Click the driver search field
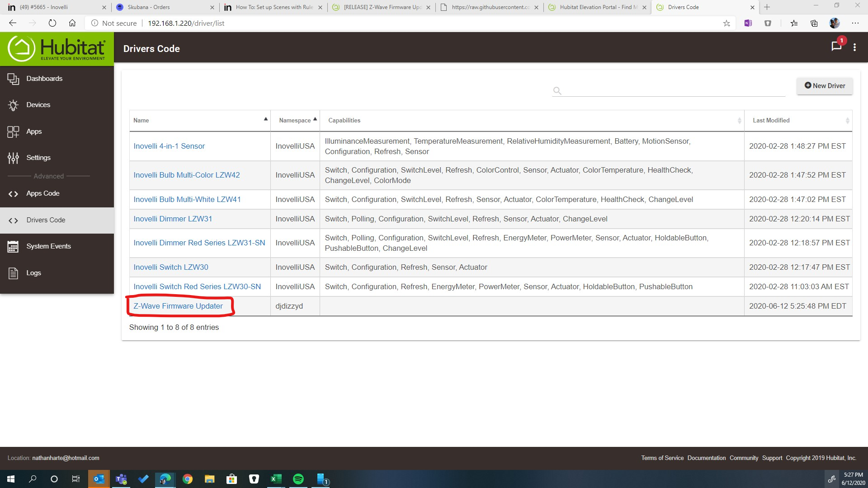Viewport: 868px width, 488px height. click(674, 90)
